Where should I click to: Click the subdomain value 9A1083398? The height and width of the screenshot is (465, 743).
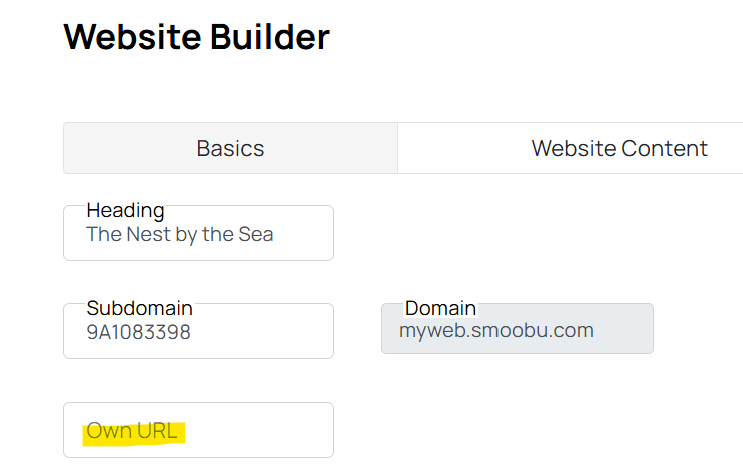point(138,332)
